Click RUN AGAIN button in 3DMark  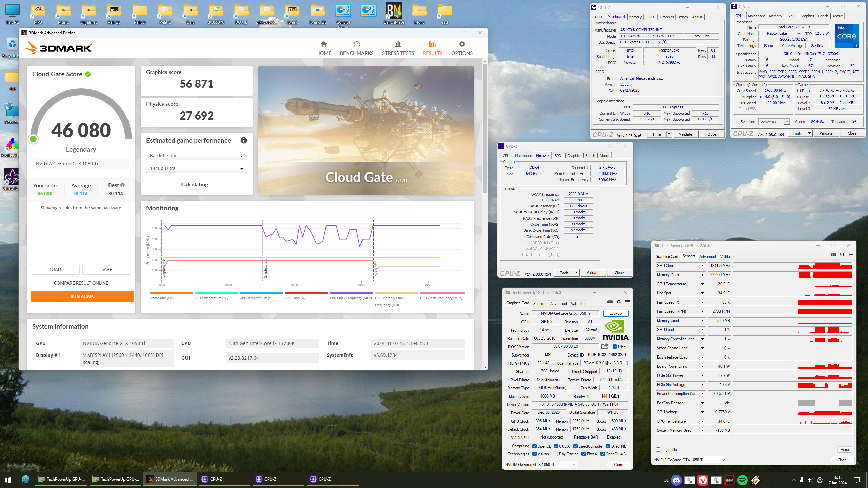tap(82, 297)
